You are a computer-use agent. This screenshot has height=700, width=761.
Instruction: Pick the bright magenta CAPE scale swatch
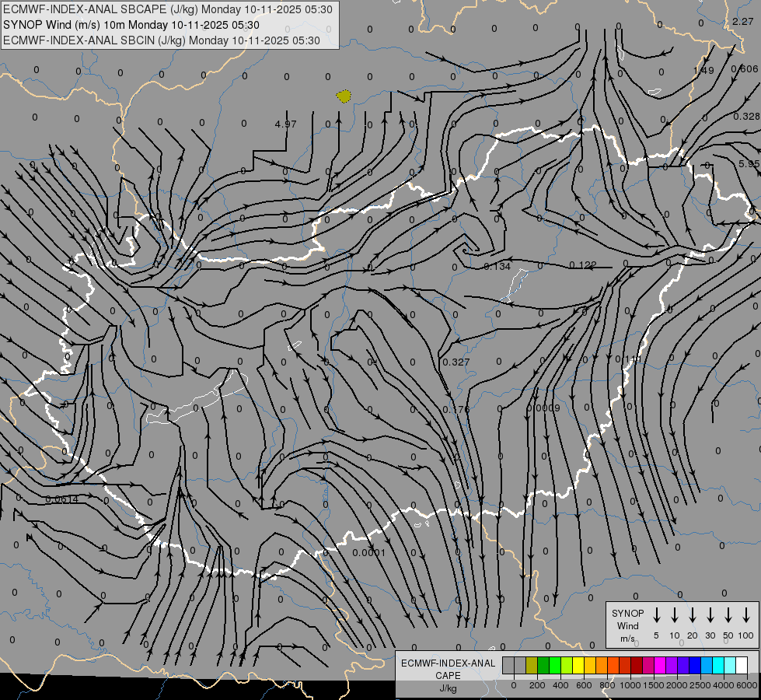(660, 665)
